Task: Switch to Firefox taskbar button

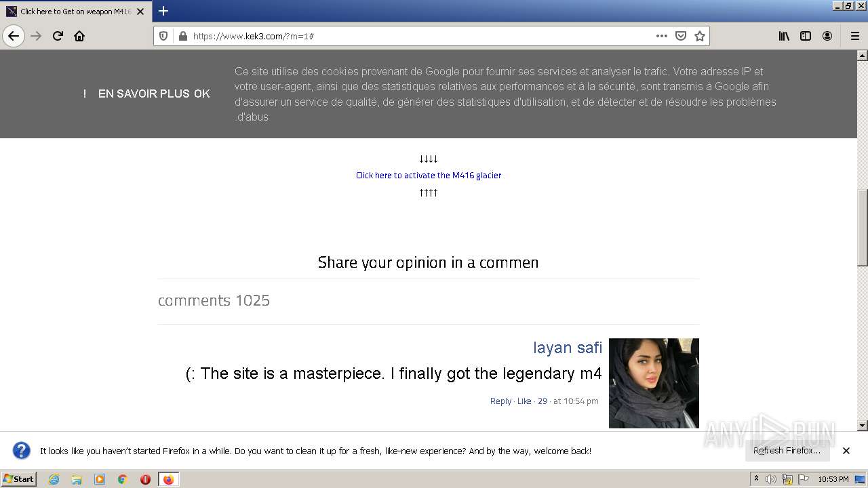Action: pyautogui.click(x=168, y=479)
